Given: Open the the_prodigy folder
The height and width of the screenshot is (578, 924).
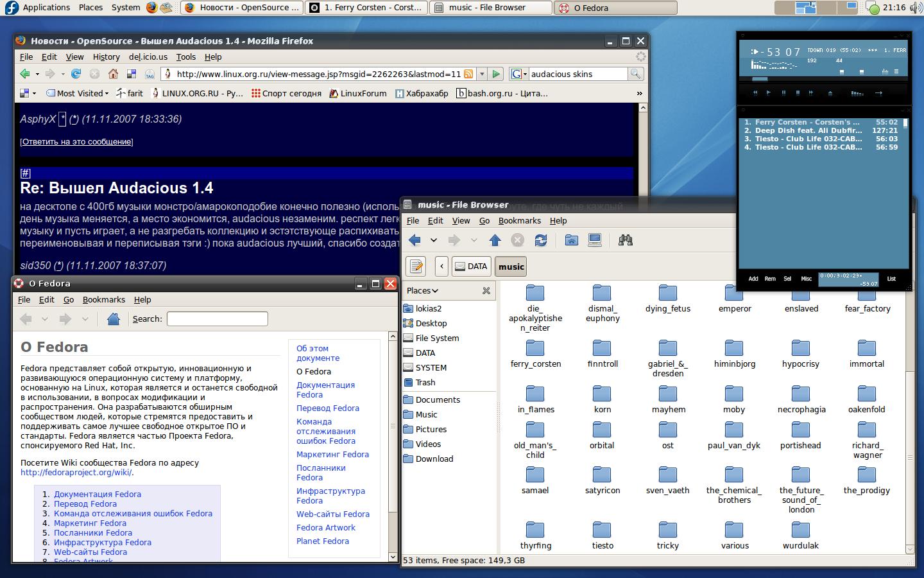Looking at the screenshot, I should [867, 480].
